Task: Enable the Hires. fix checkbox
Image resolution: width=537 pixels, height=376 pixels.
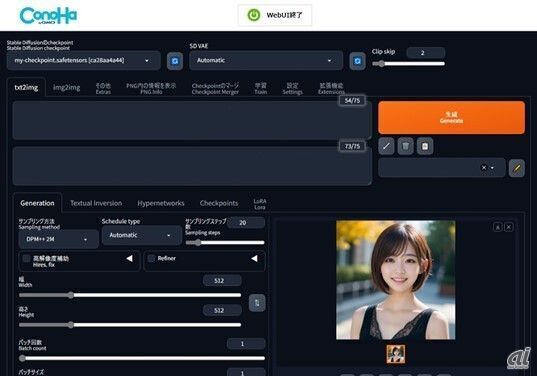Action: coord(26,259)
